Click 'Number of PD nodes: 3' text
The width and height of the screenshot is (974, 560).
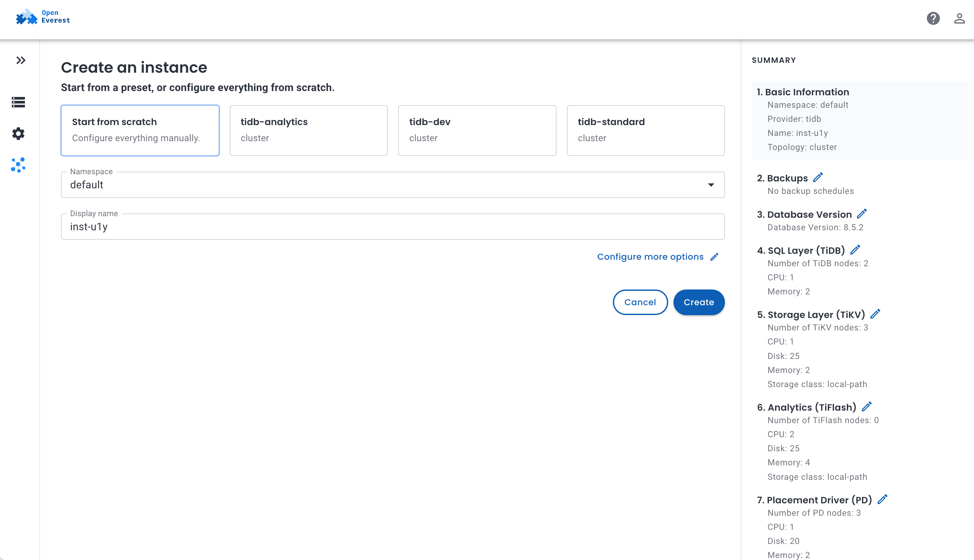[x=814, y=513]
